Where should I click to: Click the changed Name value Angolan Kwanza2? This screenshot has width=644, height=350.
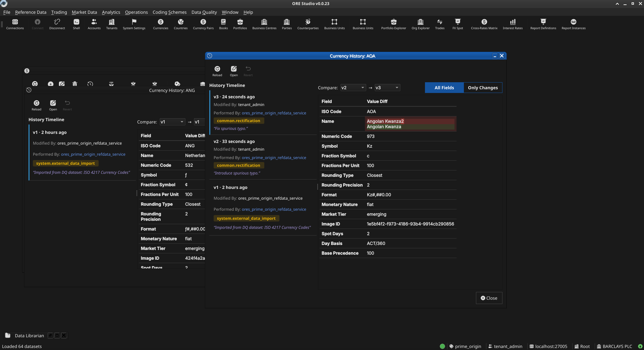tap(385, 121)
